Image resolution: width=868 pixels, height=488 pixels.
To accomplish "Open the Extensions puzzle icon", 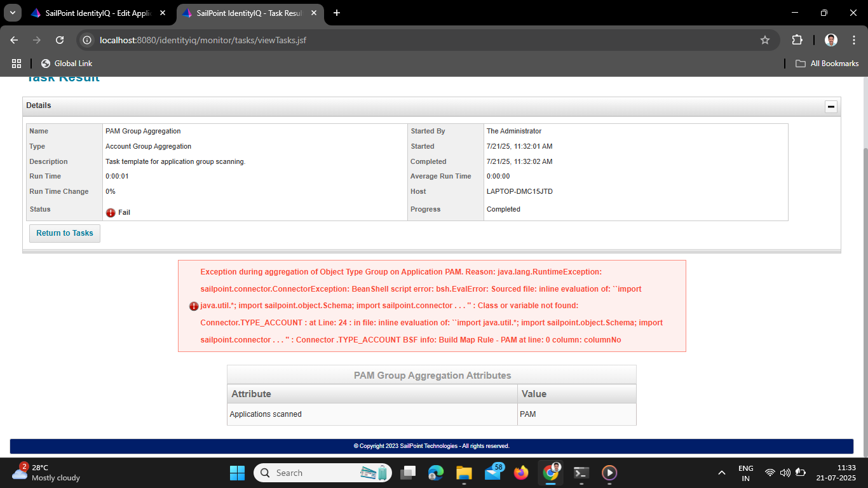I will coord(797,40).
